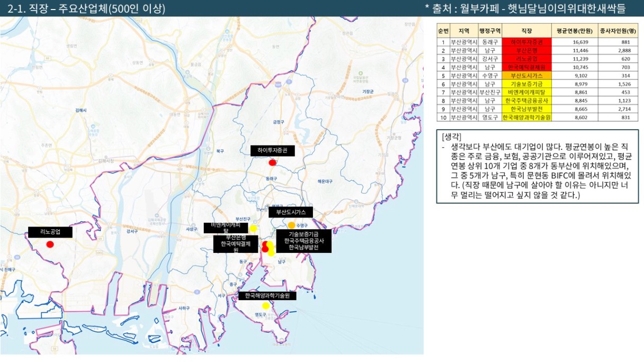Click the 북구 label on the map

tap(220, 151)
